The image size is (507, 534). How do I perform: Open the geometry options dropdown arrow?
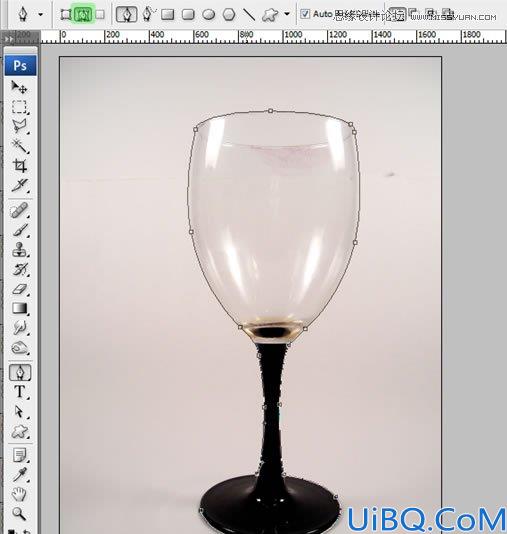pos(287,15)
